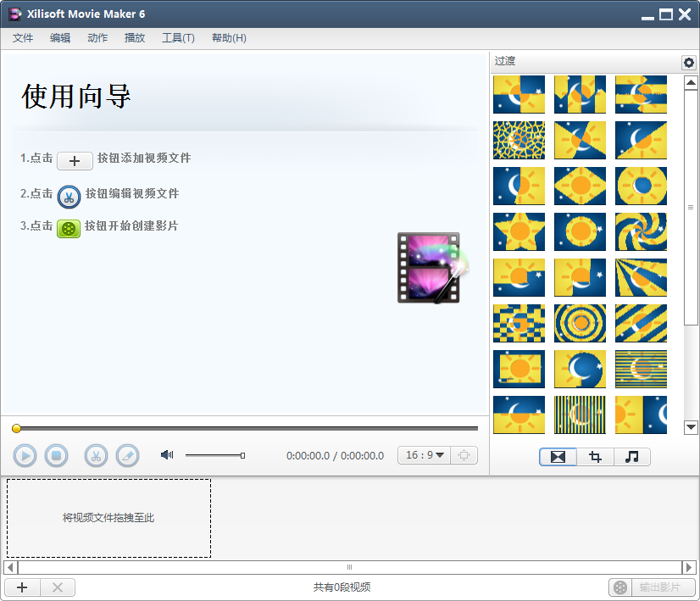Click the transition list scroll up arrow

691,82
